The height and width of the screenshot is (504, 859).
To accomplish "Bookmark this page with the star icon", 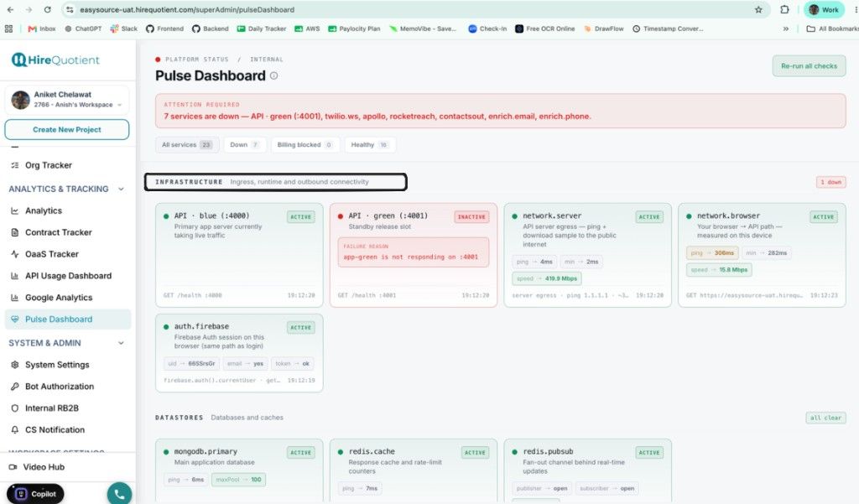I will (758, 9).
